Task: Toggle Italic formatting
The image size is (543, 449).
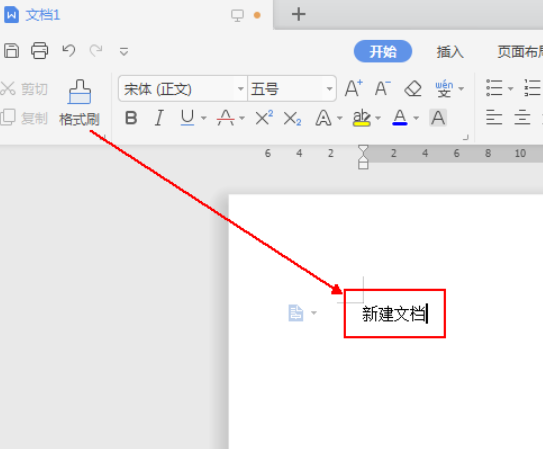Action: (159, 118)
